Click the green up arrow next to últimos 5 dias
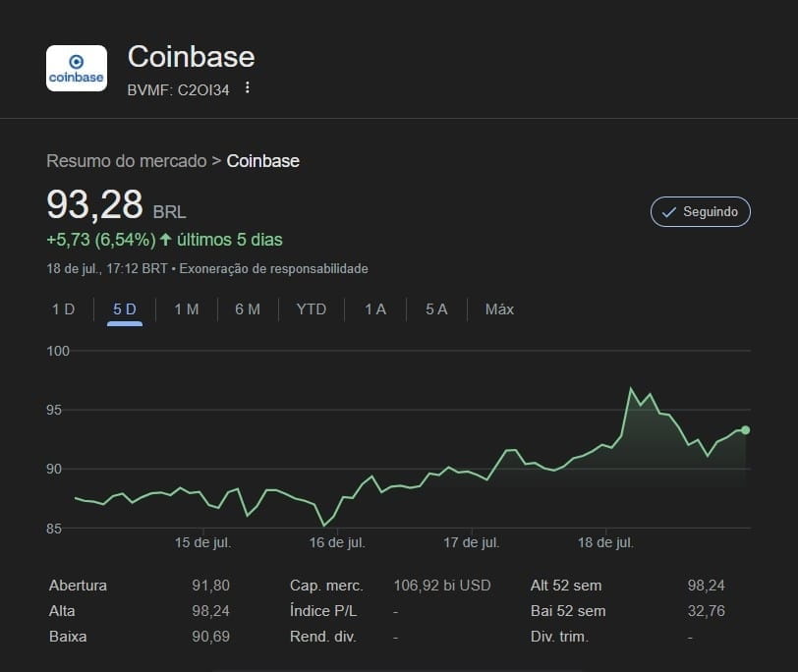 pyautogui.click(x=165, y=240)
